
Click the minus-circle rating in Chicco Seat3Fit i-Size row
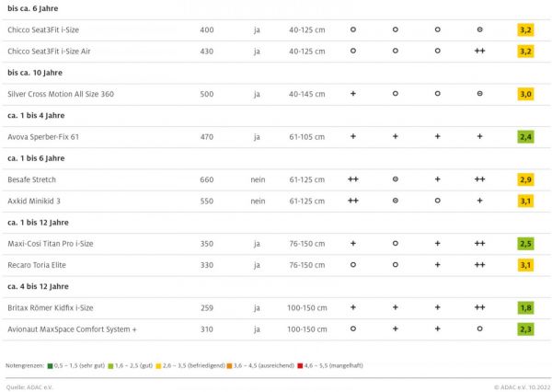click(x=479, y=29)
